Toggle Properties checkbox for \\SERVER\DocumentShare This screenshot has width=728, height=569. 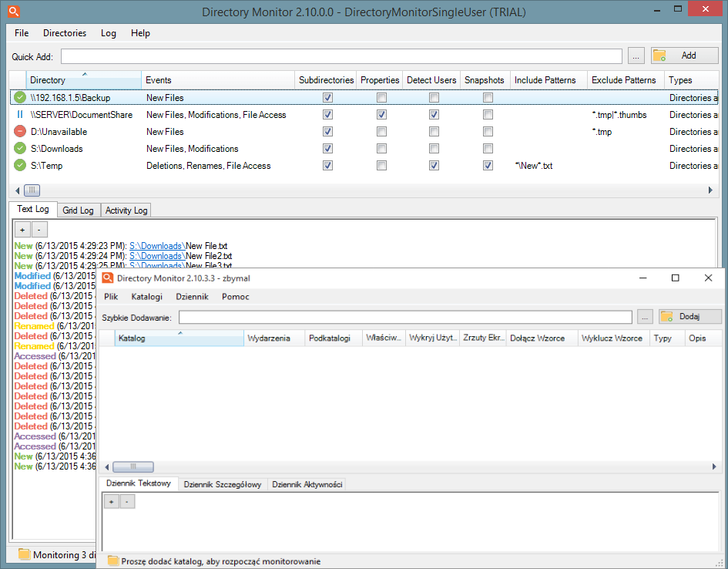point(381,114)
